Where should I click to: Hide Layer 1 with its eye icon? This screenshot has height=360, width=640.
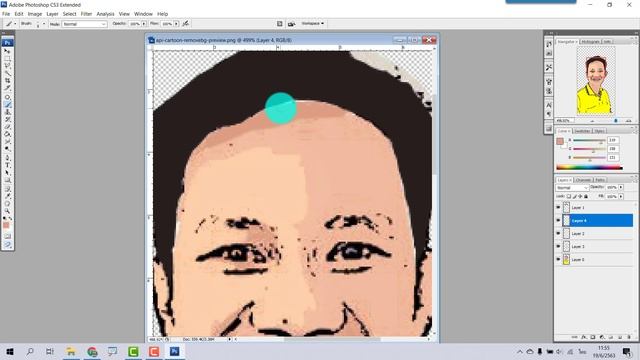tap(558, 207)
